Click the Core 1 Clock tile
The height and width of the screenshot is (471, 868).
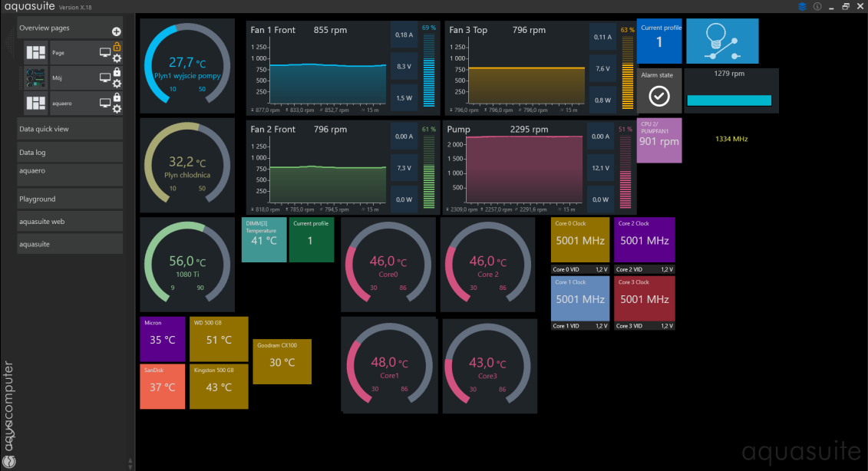click(x=580, y=298)
